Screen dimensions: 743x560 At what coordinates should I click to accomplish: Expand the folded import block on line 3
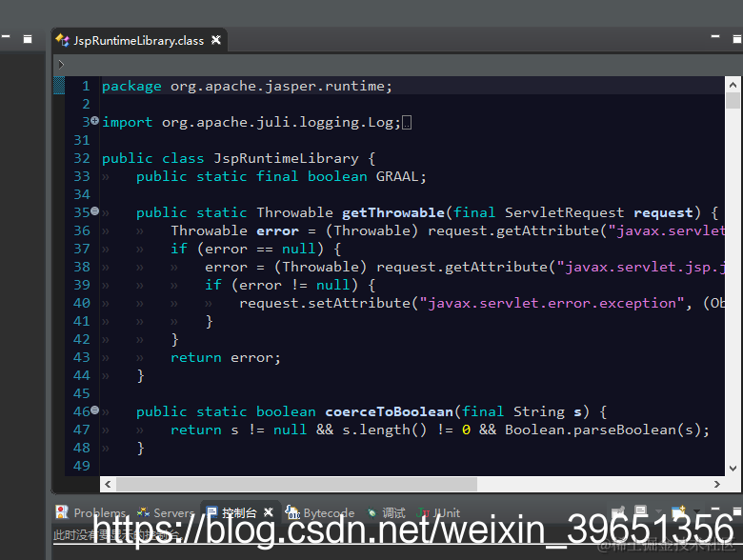pos(94,121)
